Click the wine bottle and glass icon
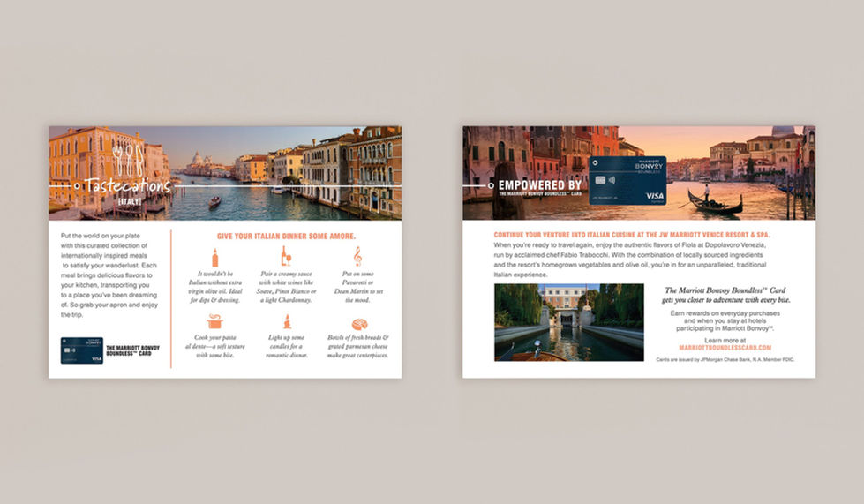Screen dimensions: 864x504 [285, 257]
